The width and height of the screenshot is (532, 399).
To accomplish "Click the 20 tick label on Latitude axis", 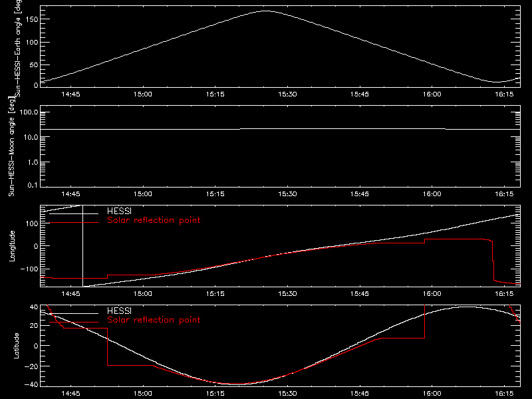I will coord(34,326).
